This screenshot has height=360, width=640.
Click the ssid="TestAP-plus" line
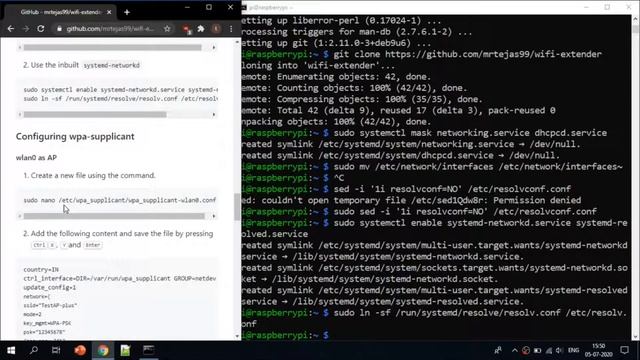50,305
